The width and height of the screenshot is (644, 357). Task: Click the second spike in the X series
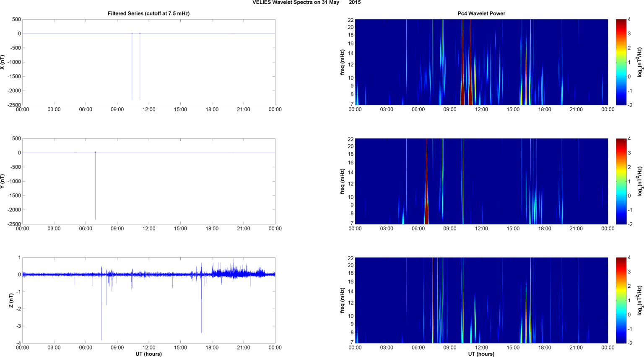tap(140, 67)
